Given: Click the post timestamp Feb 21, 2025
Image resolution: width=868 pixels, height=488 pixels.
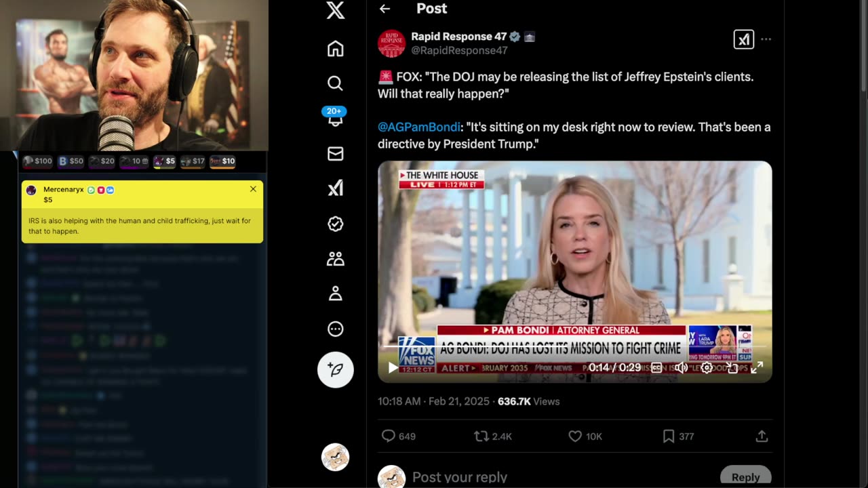Looking at the screenshot, I should click(433, 401).
